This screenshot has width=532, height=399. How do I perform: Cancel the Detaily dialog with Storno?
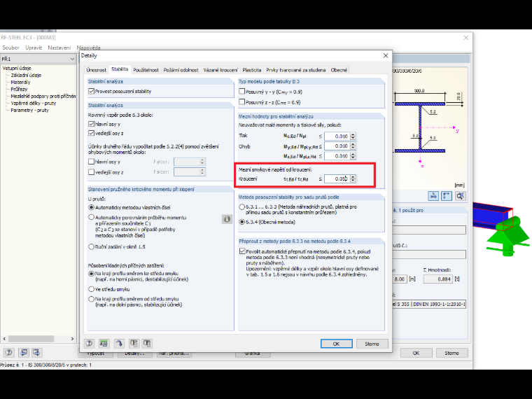point(372,344)
